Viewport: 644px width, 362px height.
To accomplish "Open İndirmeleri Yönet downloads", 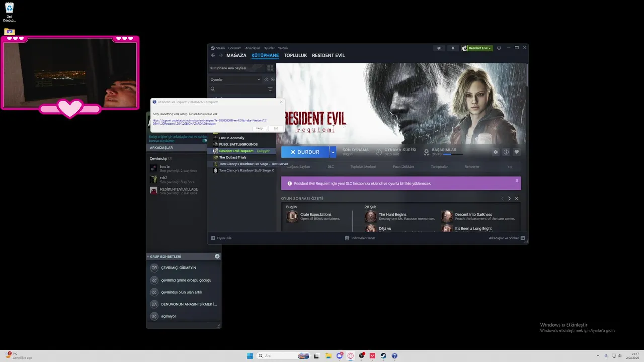I will (360, 238).
